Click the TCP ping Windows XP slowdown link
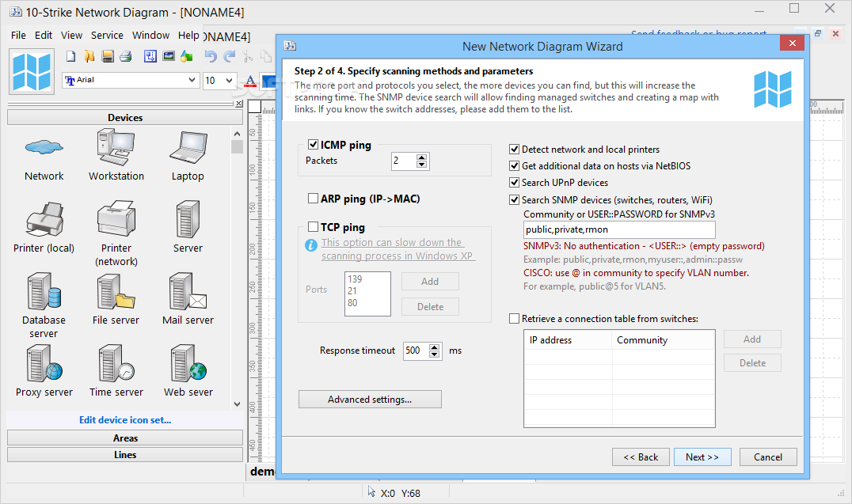The width and height of the screenshot is (852, 504). [x=397, y=249]
